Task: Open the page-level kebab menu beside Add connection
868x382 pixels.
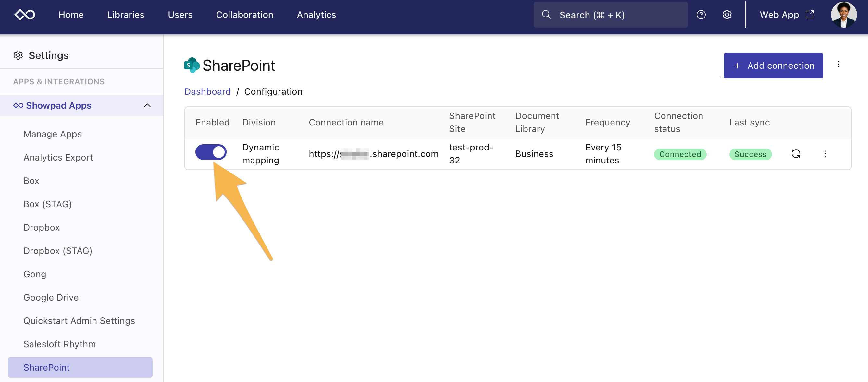Action: tap(839, 65)
